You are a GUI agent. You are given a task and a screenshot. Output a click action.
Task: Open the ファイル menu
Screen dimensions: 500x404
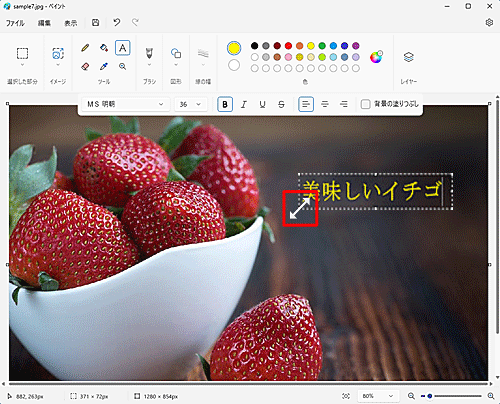15,23
